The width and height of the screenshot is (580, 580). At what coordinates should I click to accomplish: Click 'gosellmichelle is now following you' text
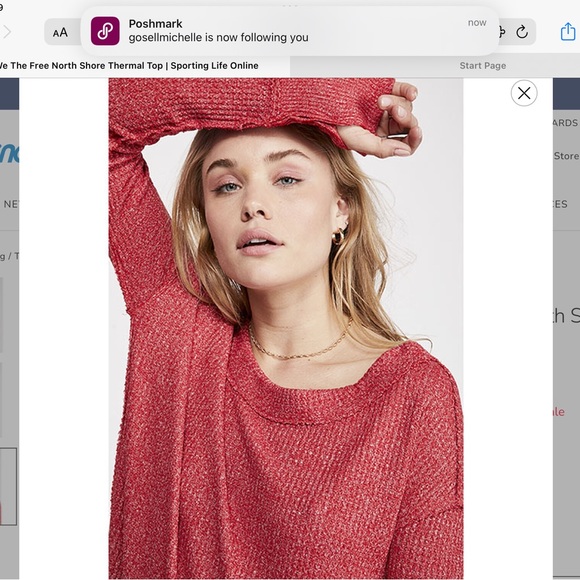[x=218, y=37]
